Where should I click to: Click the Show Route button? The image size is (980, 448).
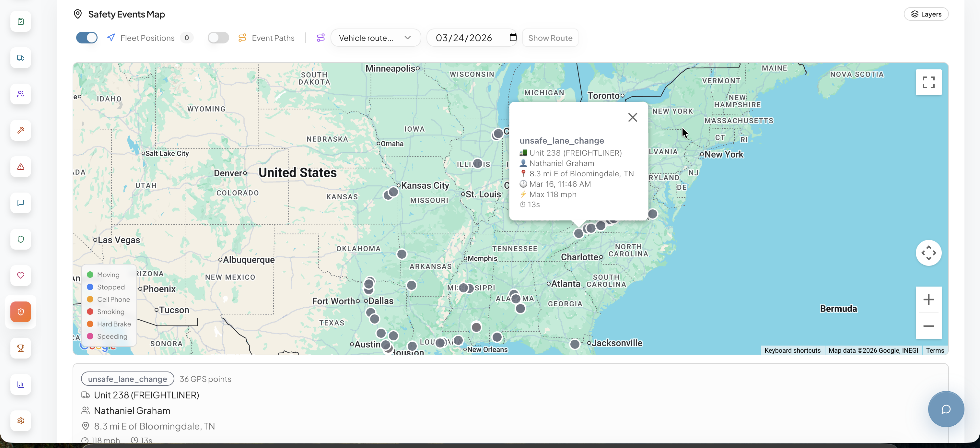550,38
